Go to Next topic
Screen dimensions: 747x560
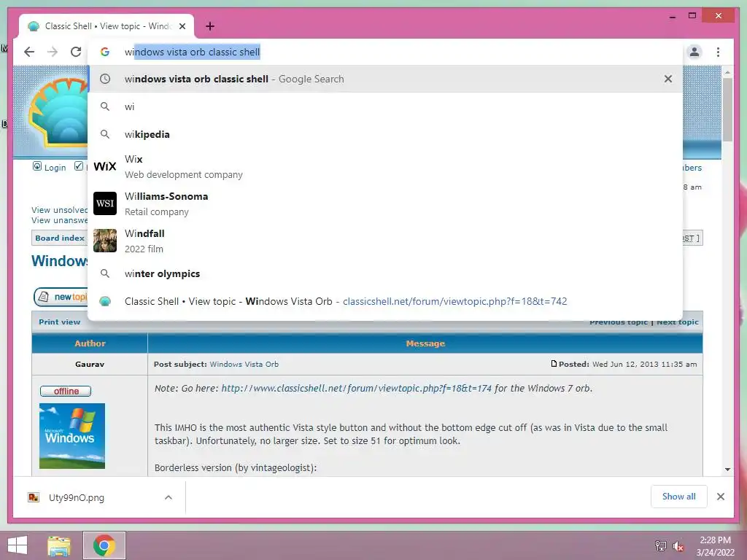point(678,322)
